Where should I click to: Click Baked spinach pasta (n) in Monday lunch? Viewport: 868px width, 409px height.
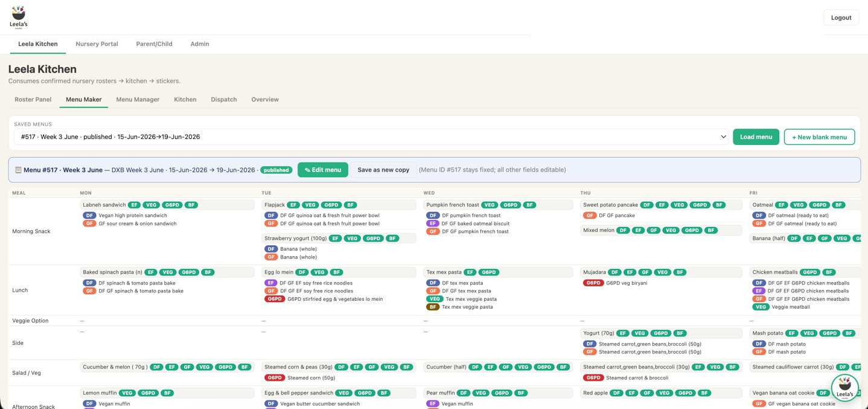112,272
